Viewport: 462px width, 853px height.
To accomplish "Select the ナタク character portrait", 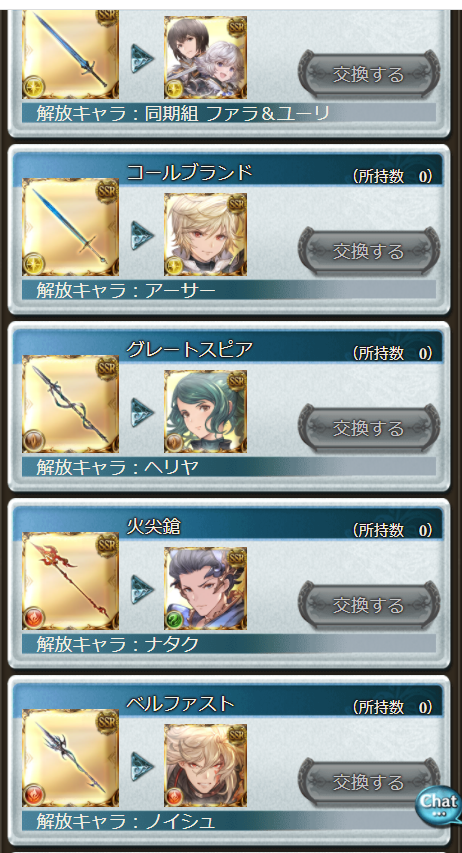I will point(205,588).
